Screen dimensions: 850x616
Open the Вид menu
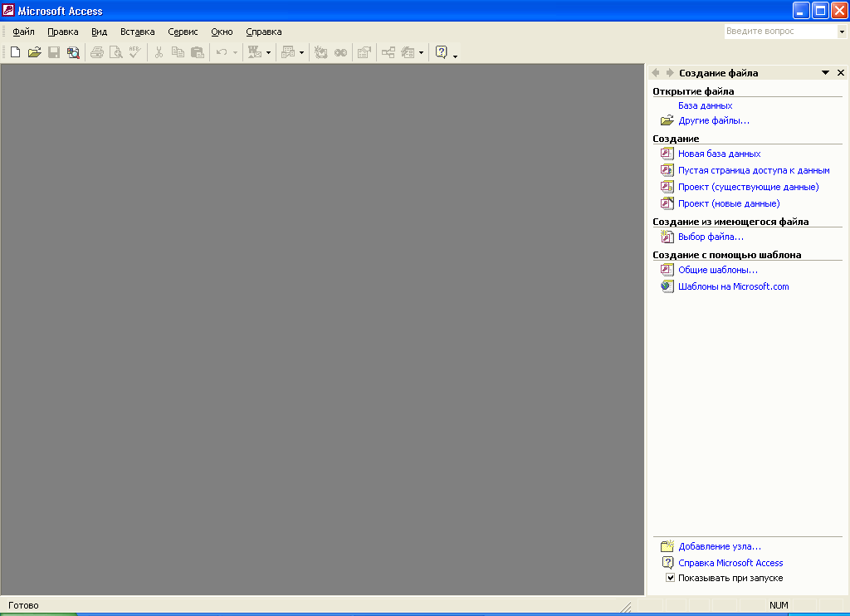(x=100, y=32)
